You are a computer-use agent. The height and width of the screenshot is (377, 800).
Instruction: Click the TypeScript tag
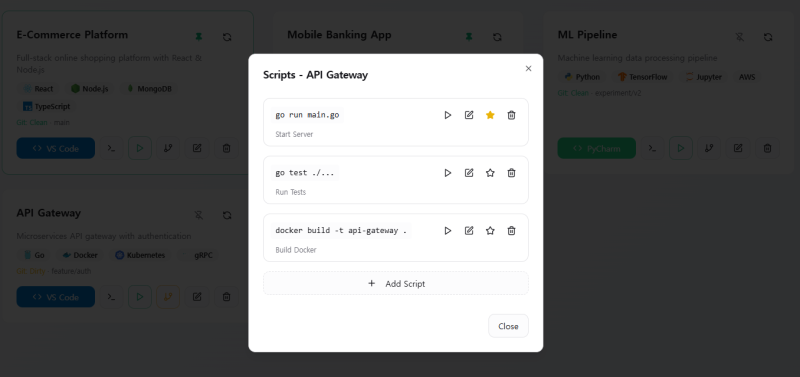click(46, 107)
